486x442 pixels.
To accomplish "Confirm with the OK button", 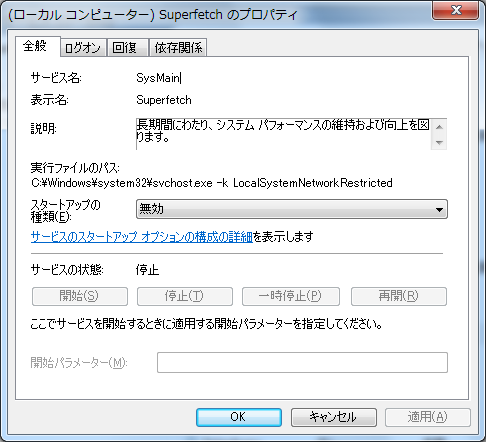I will point(239,417).
